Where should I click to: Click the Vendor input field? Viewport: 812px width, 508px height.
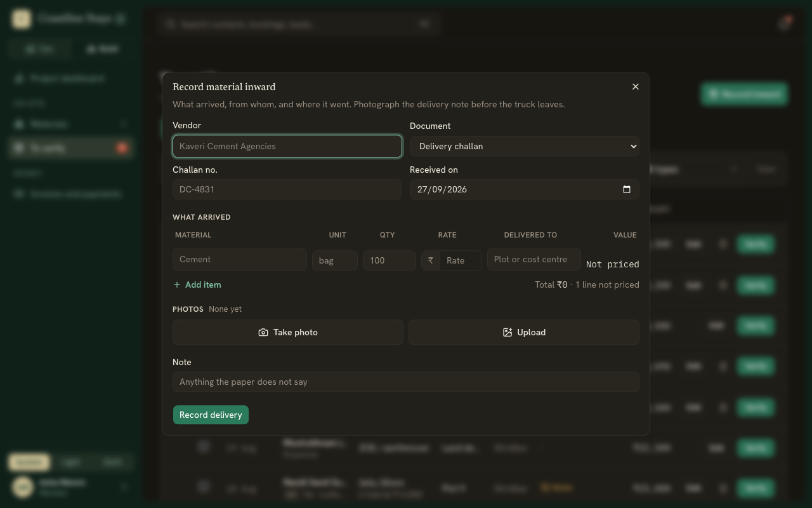tap(287, 146)
